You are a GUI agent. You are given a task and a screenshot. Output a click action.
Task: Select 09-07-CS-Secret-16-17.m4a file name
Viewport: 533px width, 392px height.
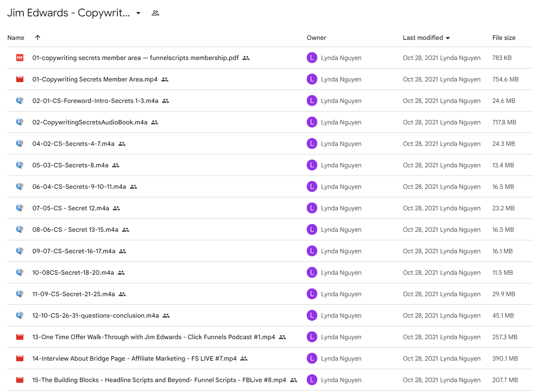[74, 251]
